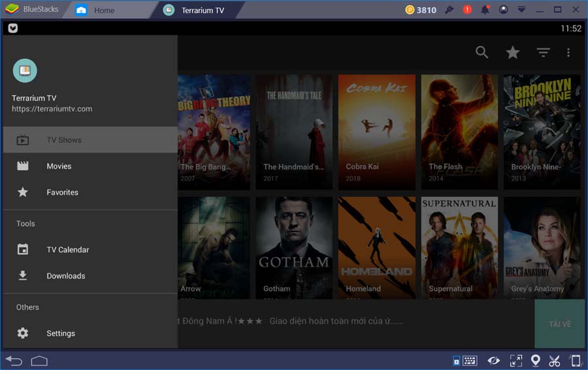Open the Brooklyn Nine-Nine poster
588x370 pixels.
[542, 131]
